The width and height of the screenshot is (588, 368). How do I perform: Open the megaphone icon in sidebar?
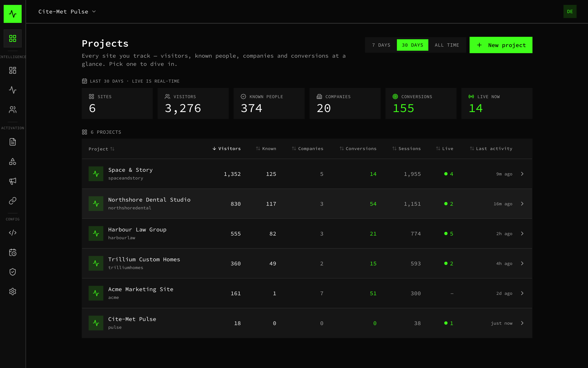pos(13,181)
